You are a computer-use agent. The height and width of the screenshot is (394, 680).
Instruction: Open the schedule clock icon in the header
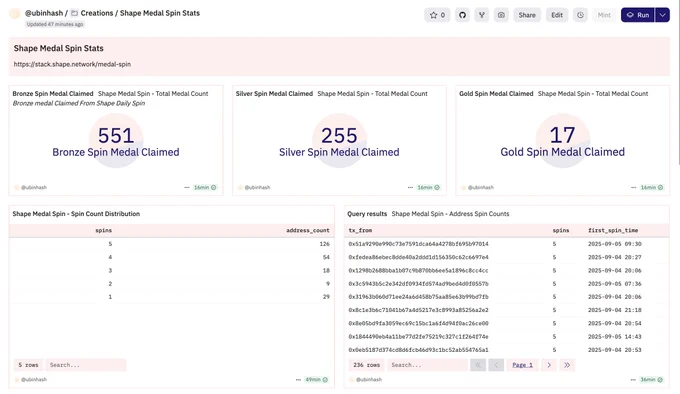[580, 15]
